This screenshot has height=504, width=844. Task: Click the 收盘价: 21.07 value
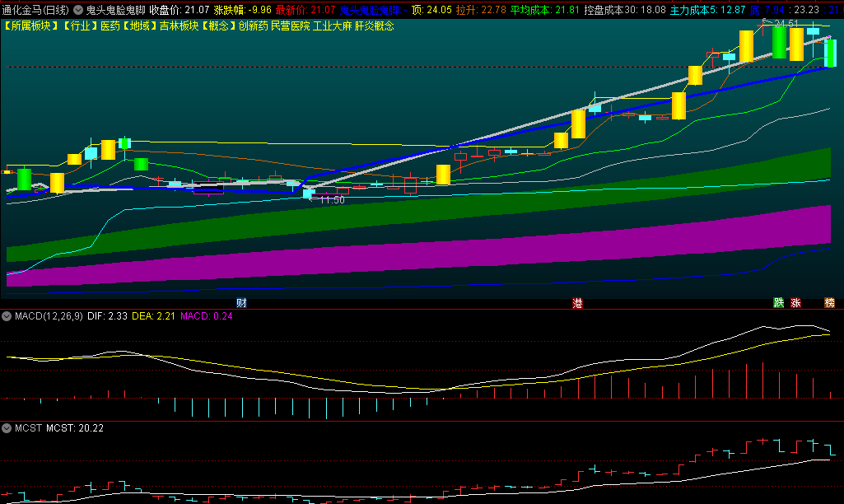(x=180, y=10)
